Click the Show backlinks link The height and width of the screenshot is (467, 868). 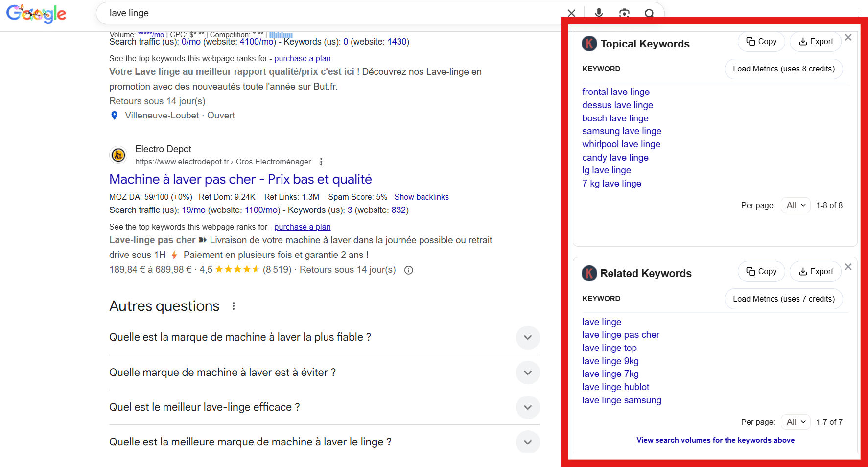tap(422, 197)
